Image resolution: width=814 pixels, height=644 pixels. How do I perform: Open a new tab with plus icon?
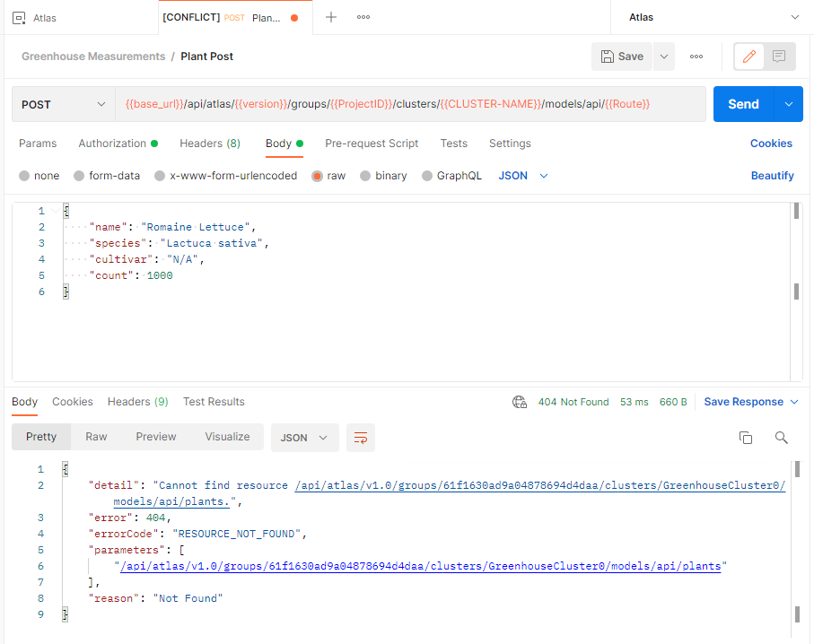point(331,17)
